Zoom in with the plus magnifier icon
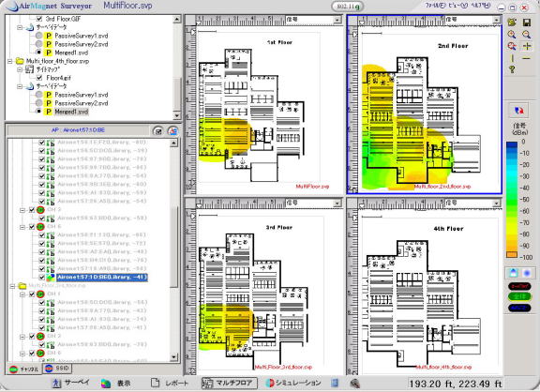The width and height of the screenshot is (540, 392). 512,34
